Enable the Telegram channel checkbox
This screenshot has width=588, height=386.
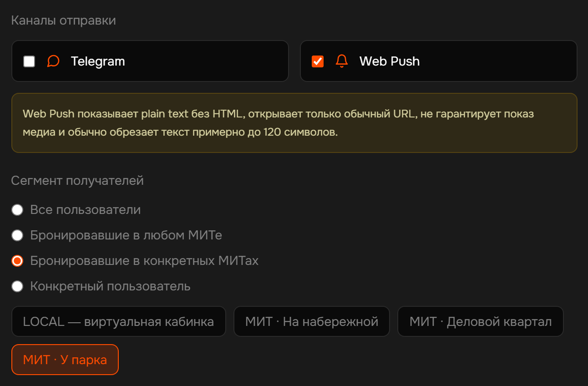click(29, 61)
